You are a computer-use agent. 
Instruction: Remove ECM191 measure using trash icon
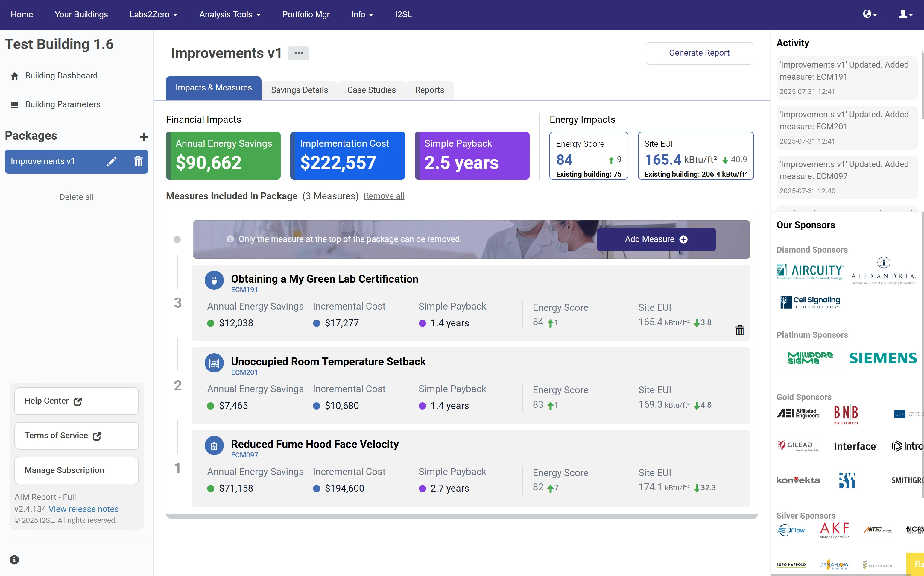739,330
